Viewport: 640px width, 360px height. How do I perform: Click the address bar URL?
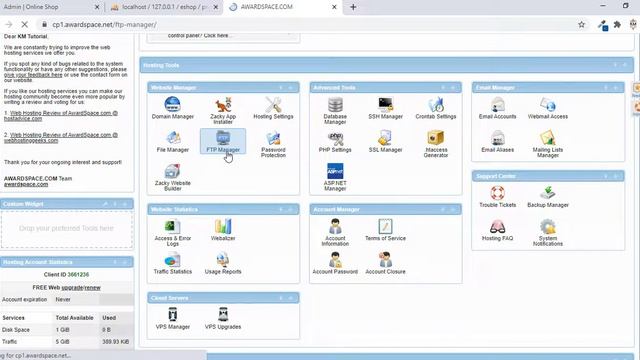104,24
